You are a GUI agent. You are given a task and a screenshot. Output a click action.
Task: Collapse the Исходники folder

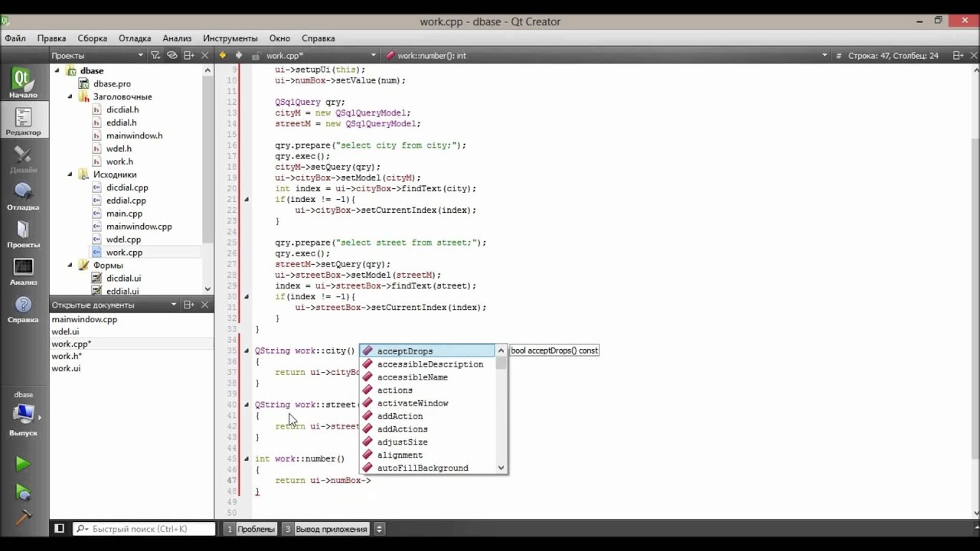70,174
